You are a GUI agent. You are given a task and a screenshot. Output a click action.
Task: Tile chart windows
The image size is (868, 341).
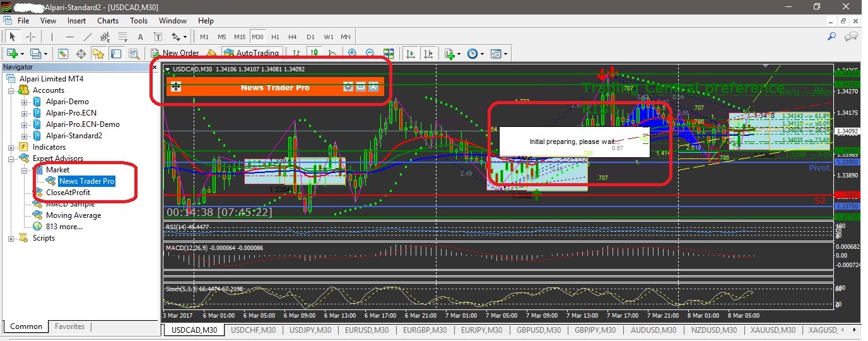tap(389, 54)
